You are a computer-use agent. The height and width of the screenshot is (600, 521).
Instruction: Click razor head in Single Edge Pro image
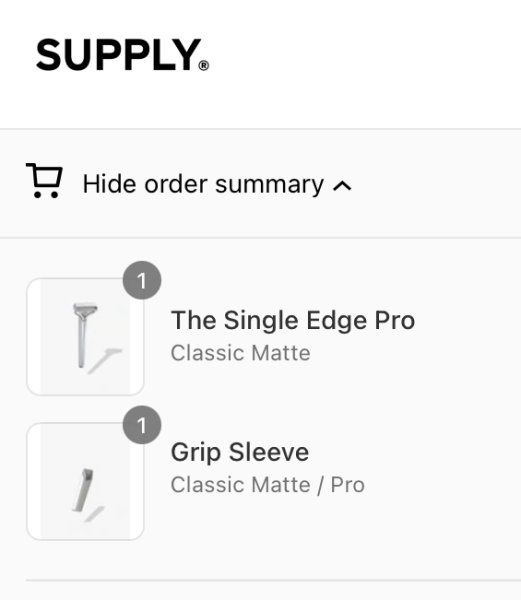click(85, 309)
